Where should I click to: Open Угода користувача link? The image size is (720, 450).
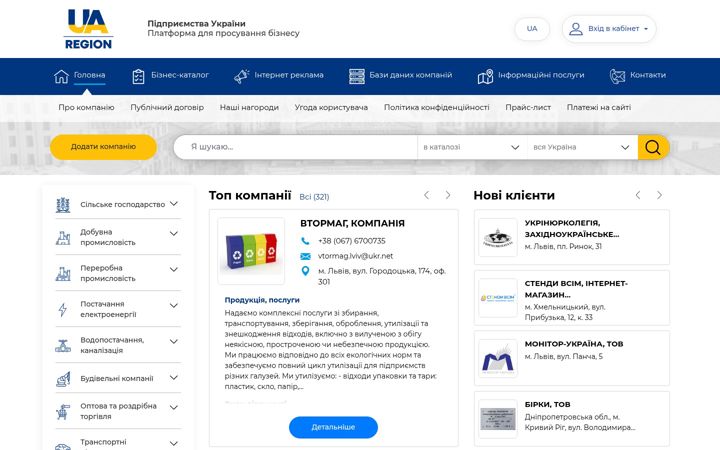331,107
